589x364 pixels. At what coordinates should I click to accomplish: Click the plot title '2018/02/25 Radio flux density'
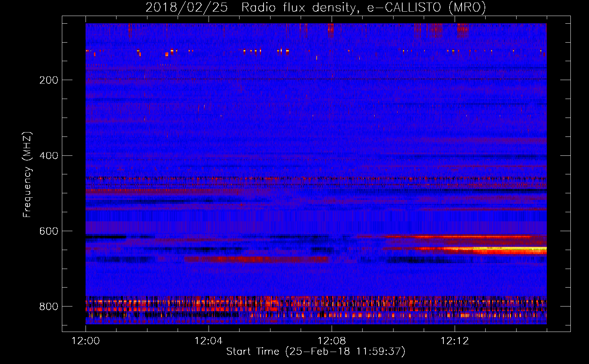(x=316, y=7)
